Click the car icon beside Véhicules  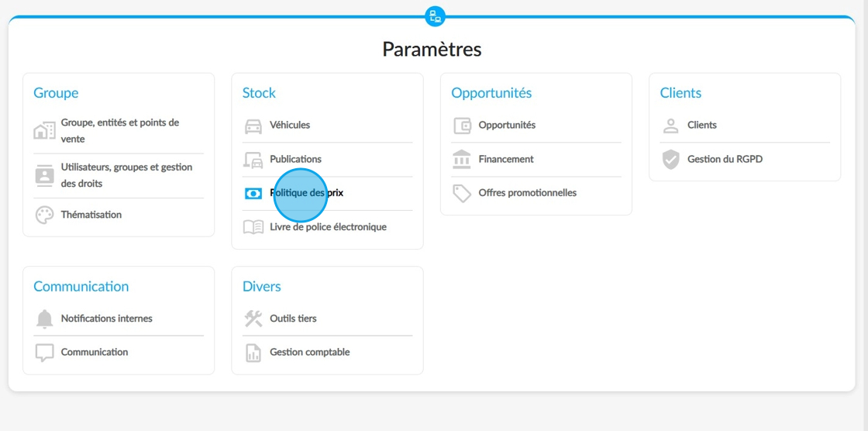coord(253,126)
